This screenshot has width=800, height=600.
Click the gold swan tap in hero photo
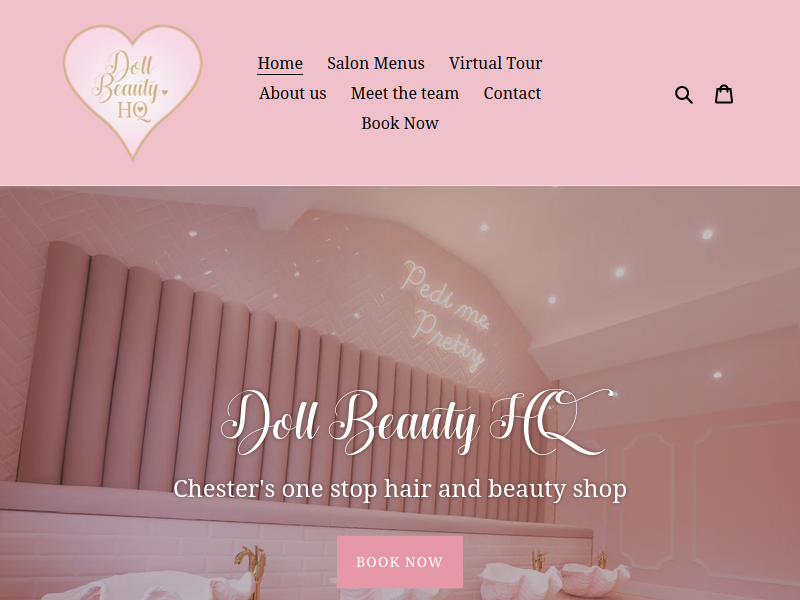pyautogui.click(x=251, y=568)
